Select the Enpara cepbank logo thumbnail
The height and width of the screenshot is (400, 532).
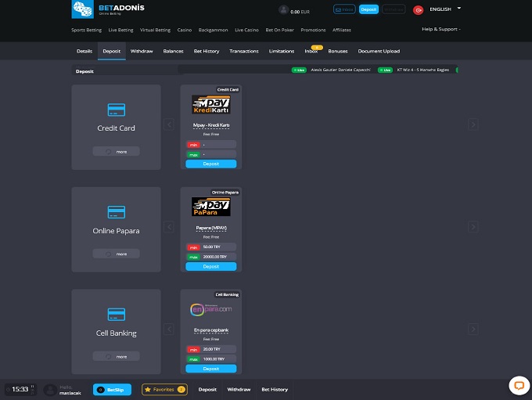(210, 309)
